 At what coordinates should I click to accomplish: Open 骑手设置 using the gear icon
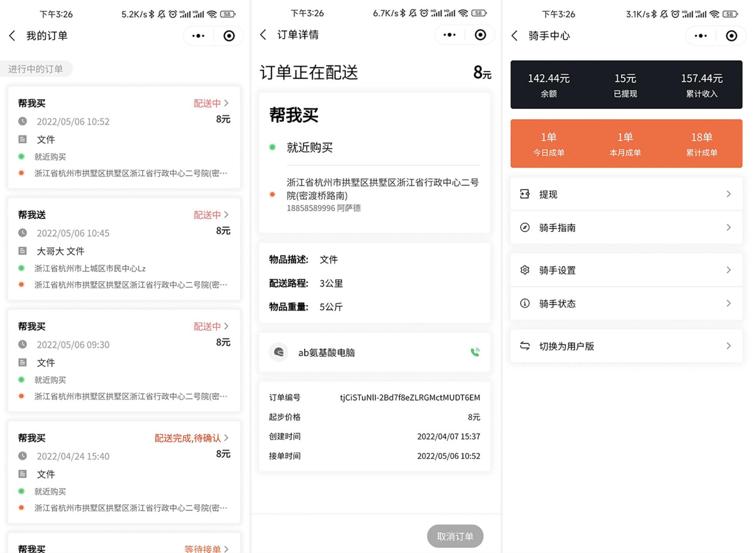coord(525,270)
